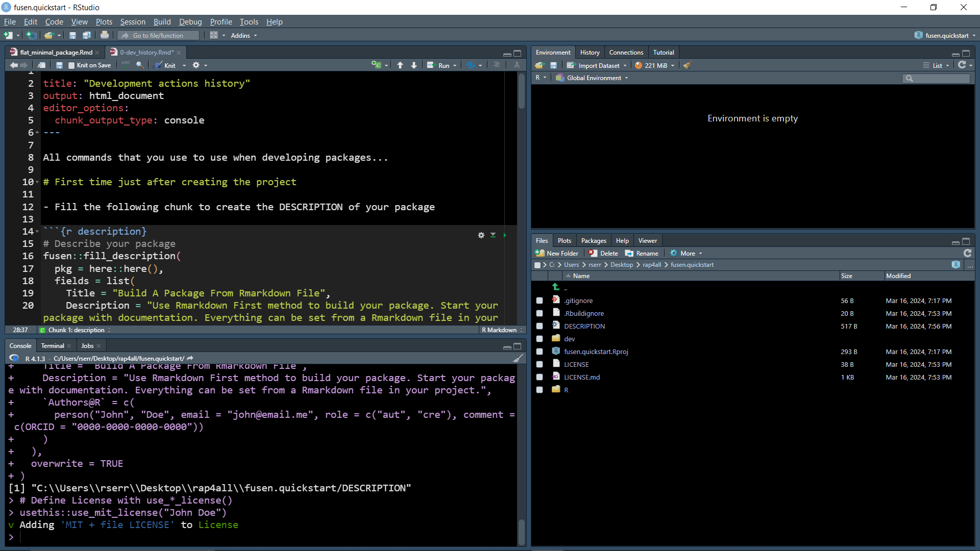Click the clear console broom icon
980x551 pixels.
(x=518, y=359)
